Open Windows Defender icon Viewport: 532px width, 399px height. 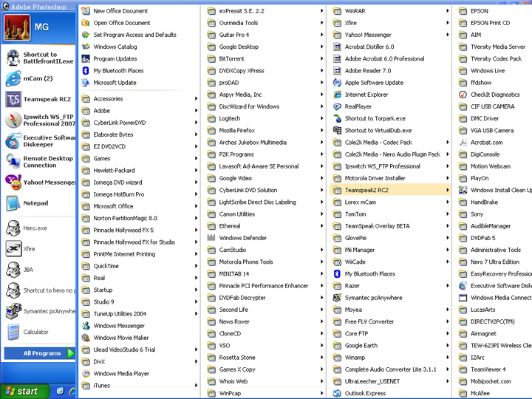coord(211,238)
